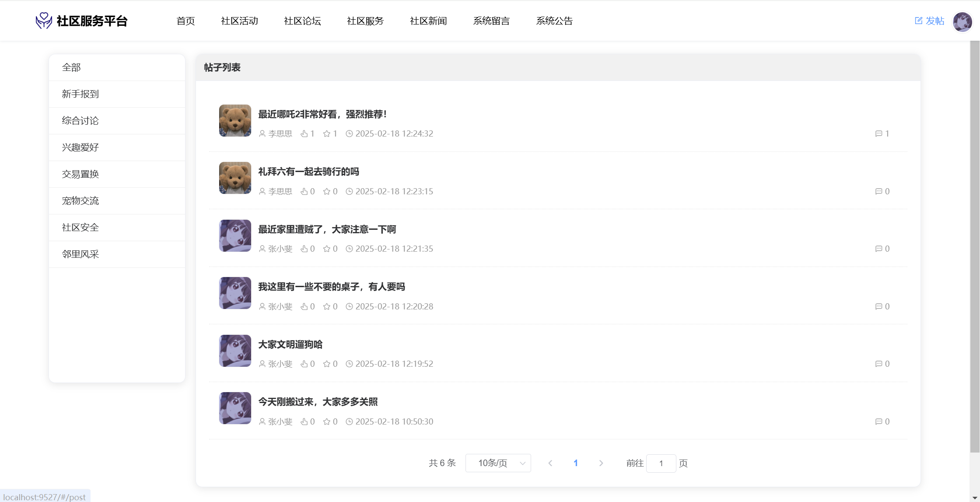Click the page vertical scrollbar
Image resolution: width=980 pixels, height=502 pixels.
(974, 245)
